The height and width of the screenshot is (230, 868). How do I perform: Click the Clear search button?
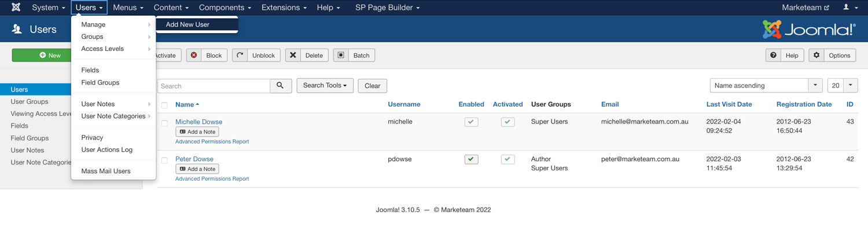(372, 86)
